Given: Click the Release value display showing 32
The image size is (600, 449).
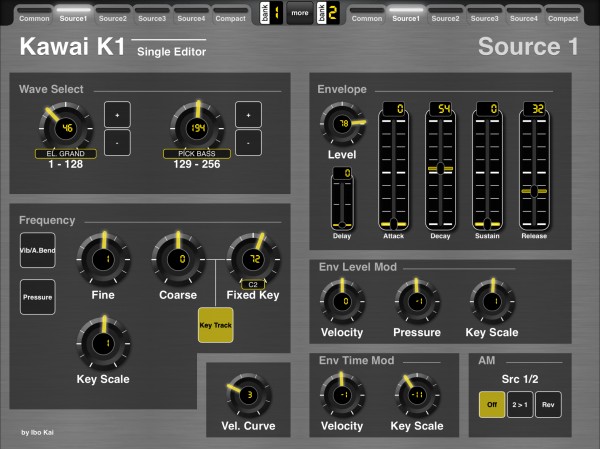Looking at the screenshot, I should tap(534, 109).
